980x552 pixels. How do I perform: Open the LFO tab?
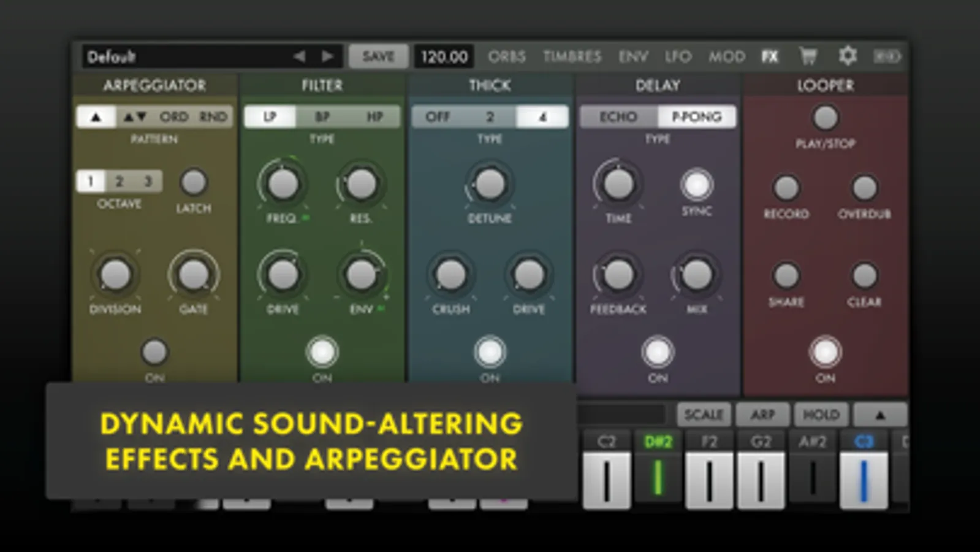678,56
